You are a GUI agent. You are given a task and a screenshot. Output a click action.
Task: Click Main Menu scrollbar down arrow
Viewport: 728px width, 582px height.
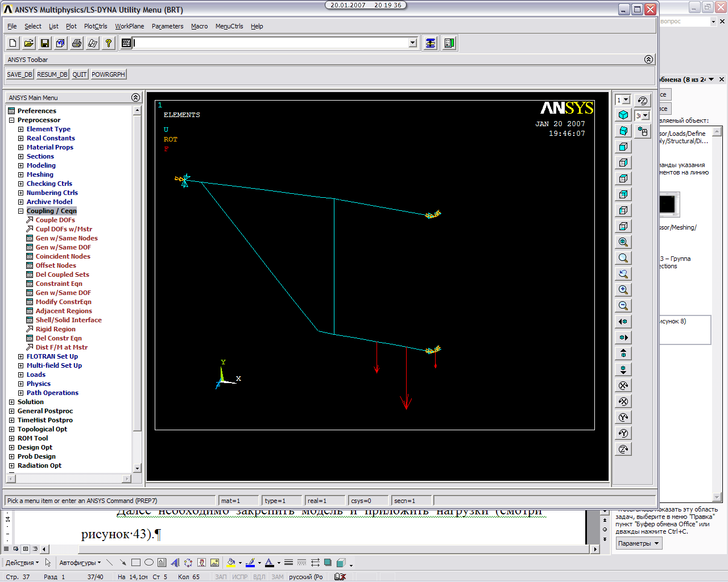click(x=137, y=468)
